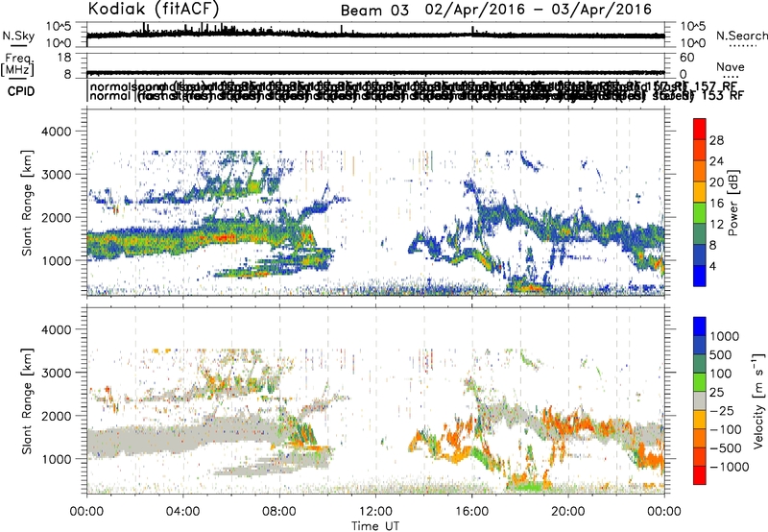Pick the dark green power segment 8 to 12
768x532 pixels.
click(x=700, y=234)
